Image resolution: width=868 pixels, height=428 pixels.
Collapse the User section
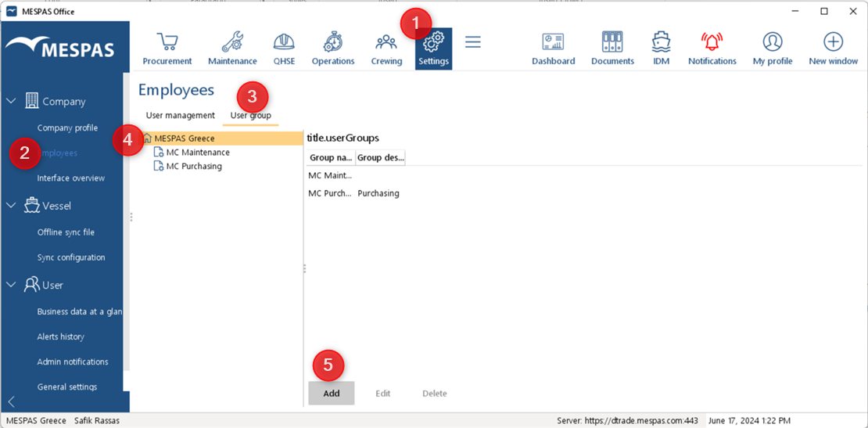tap(11, 285)
